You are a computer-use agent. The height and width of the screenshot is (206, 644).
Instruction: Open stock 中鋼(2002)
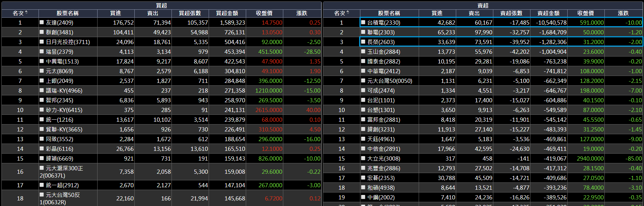[x=381, y=197]
